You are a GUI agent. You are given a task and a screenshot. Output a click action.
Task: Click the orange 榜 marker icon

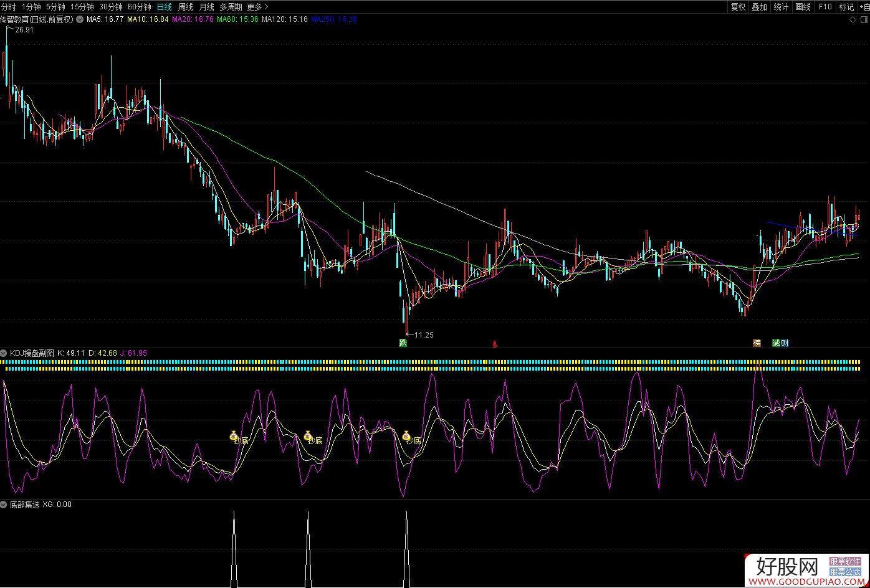coord(757,343)
